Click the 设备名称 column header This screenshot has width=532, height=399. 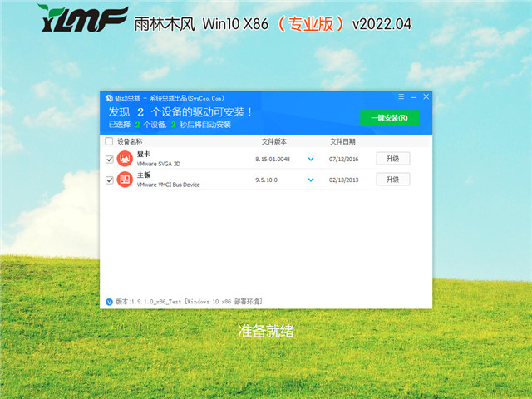pos(130,141)
